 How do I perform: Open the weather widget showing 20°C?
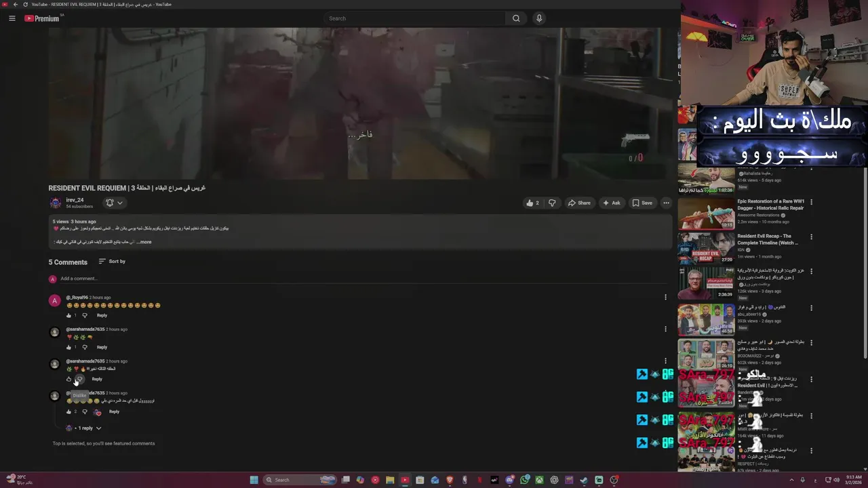tap(18, 480)
